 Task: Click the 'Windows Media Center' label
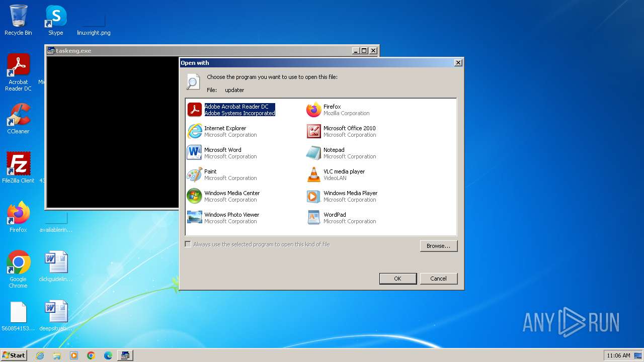tap(232, 193)
